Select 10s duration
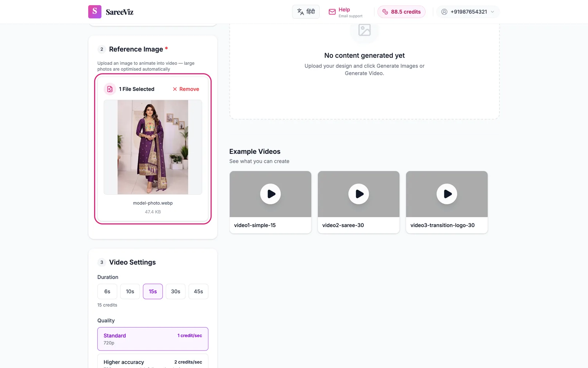 click(x=130, y=291)
